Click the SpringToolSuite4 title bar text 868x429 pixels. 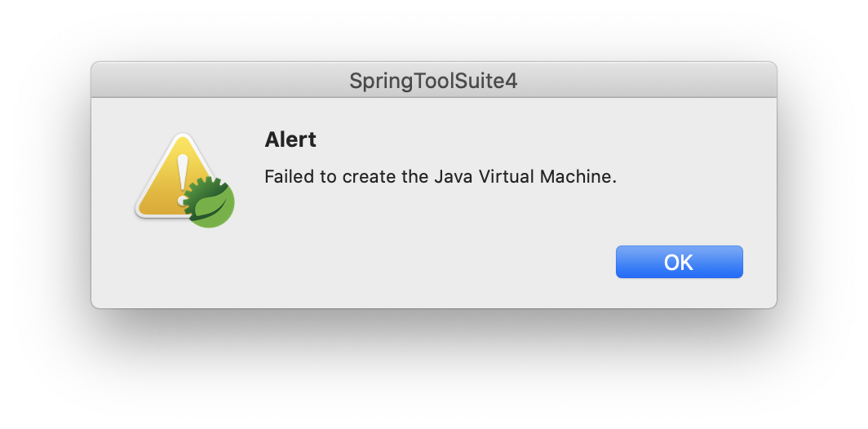(433, 82)
